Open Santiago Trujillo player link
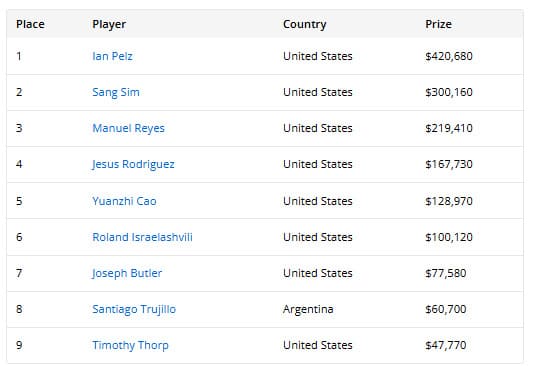 [x=134, y=309]
